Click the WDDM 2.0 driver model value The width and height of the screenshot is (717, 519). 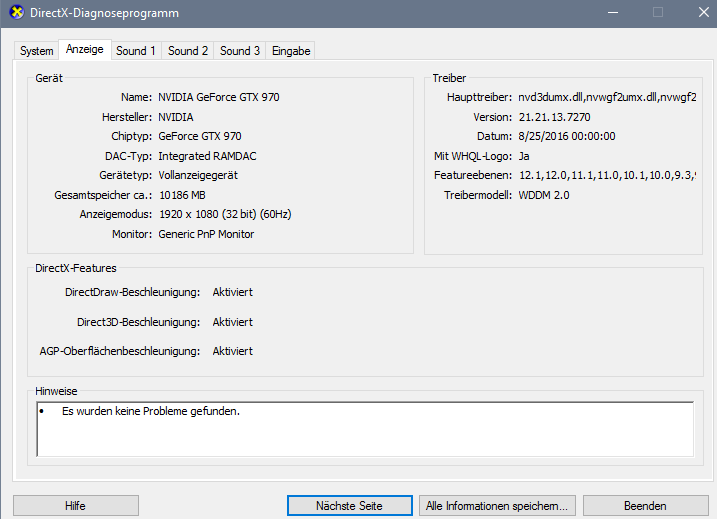pos(544,195)
